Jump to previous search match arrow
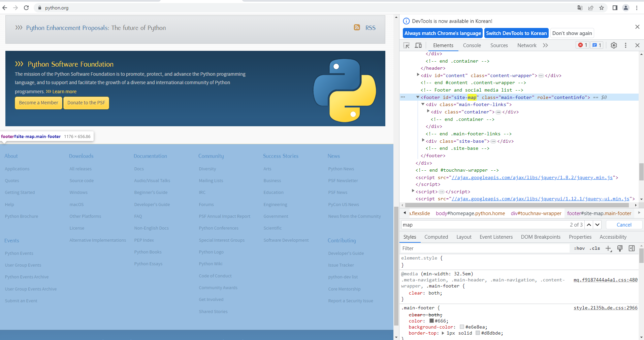This screenshot has height=340, width=644. (x=589, y=225)
